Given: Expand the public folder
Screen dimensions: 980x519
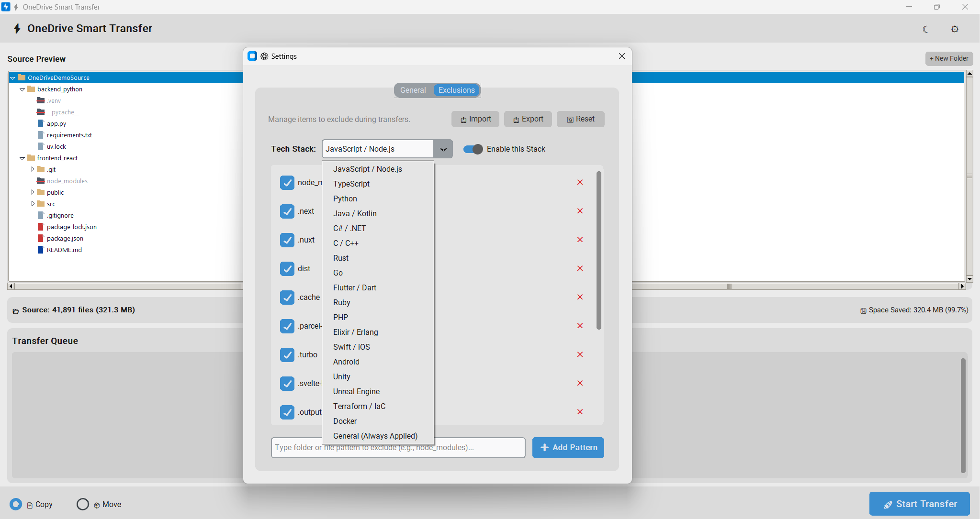Looking at the screenshot, I should coord(33,192).
